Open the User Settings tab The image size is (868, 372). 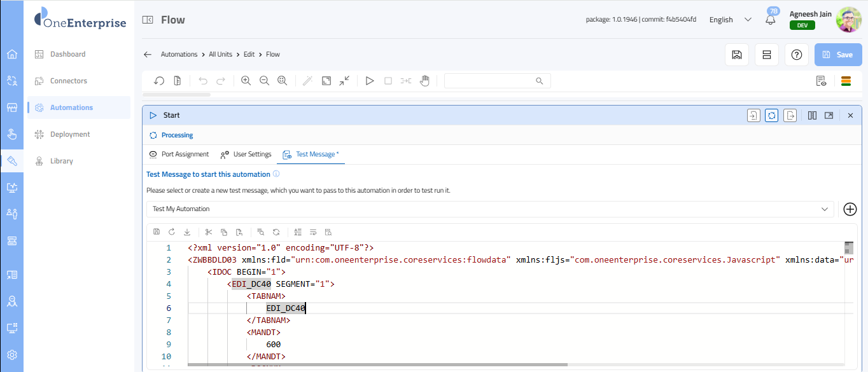[246, 155]
